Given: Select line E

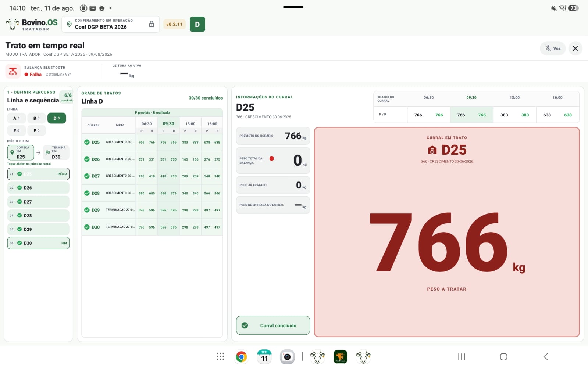Looking at the screenshot, I should [x=17, y=131].
